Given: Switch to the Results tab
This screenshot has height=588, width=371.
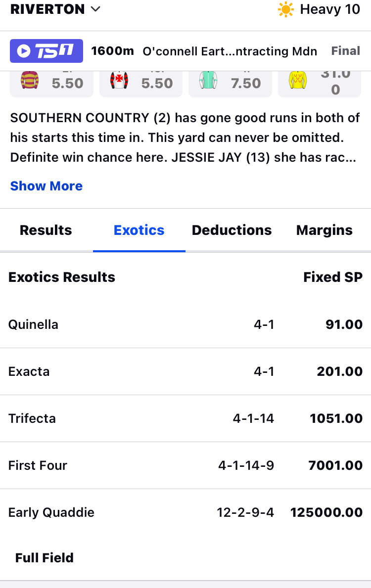Looking at the screenshot, I should click(x=46, y=230).
